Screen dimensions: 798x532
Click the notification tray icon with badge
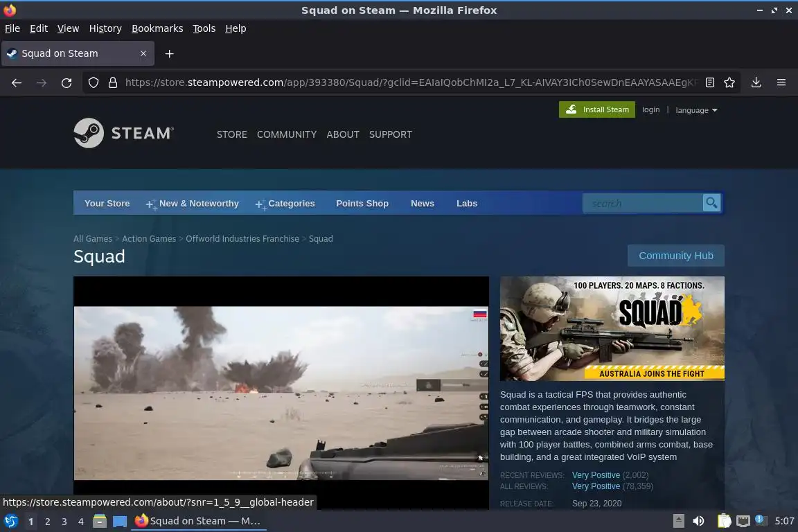tap(761, 520)
